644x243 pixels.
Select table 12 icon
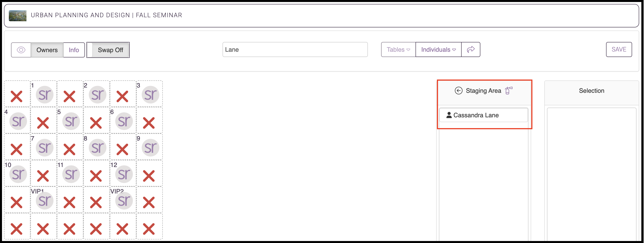[x=124, y=174]
